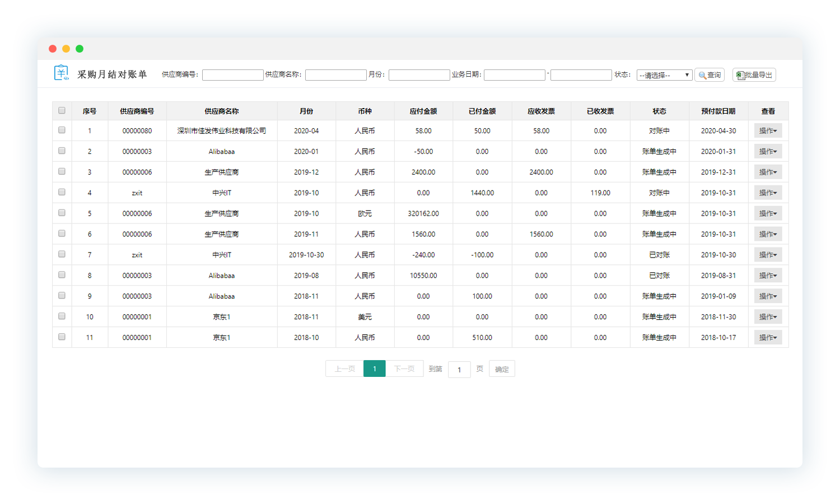840x504 pixels.
Task: Tick the checkbox for row 11
Action: 62,337
